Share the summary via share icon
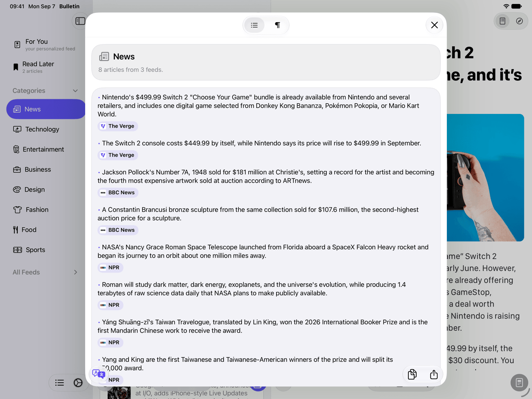Screen dimensions: 532x399 pyautogui.click(x=434, y=375)
